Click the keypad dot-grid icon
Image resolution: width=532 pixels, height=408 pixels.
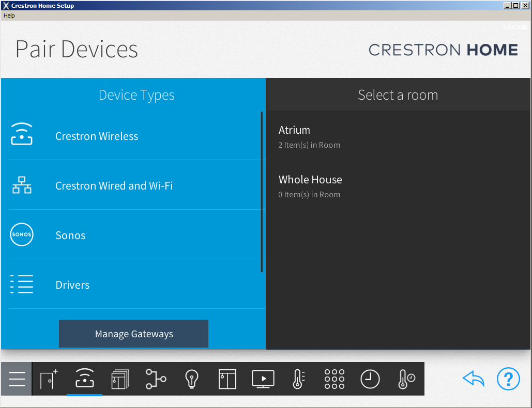334,379
